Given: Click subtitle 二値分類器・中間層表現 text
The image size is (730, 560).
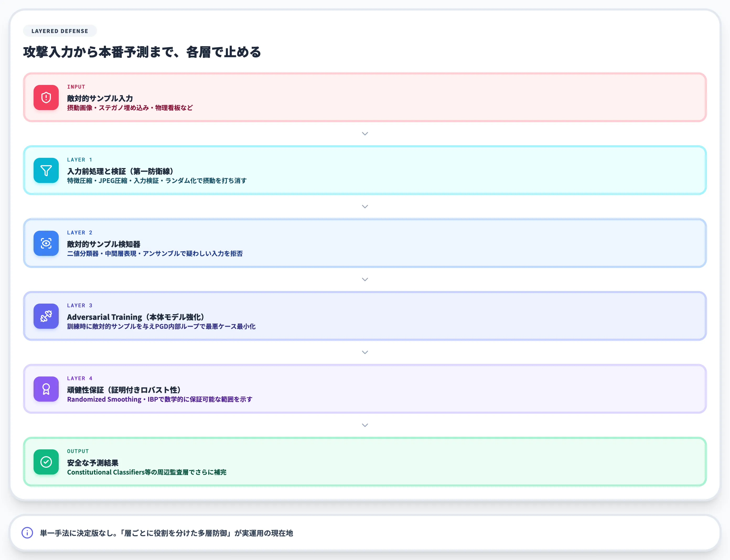Looking at the screenshot, I should [155, 254].
